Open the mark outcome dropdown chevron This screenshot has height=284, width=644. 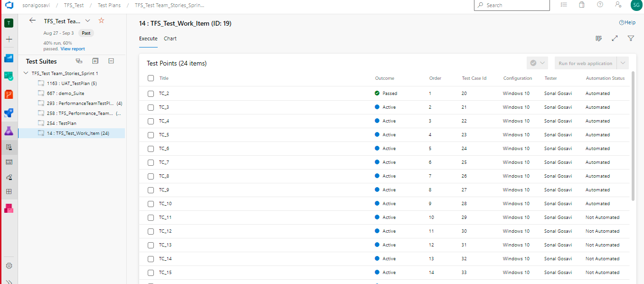[x=542, y=63]
